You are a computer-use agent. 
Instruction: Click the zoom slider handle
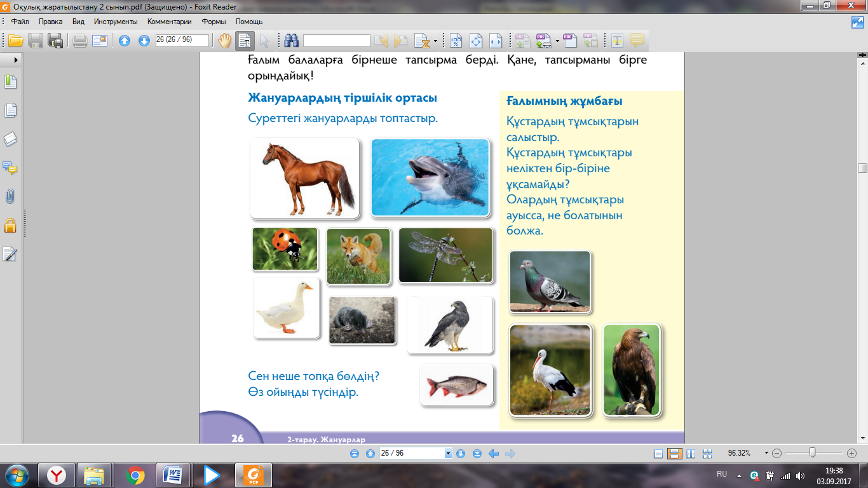point(813,453)
